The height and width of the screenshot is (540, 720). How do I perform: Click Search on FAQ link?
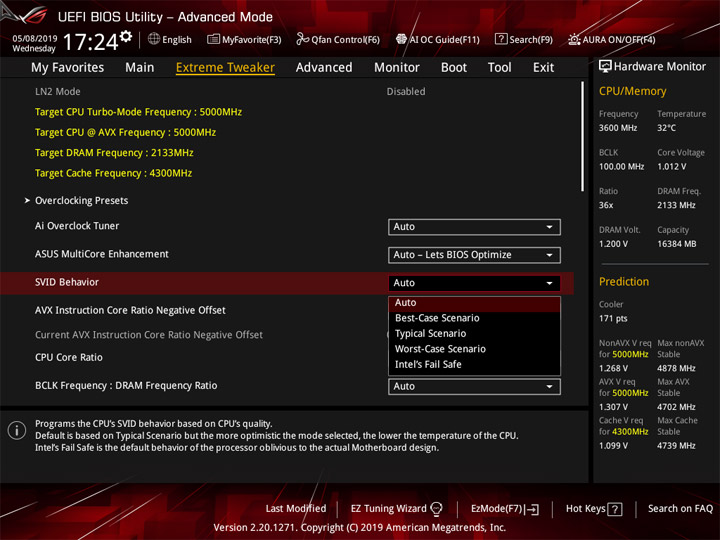click(680, 509)
